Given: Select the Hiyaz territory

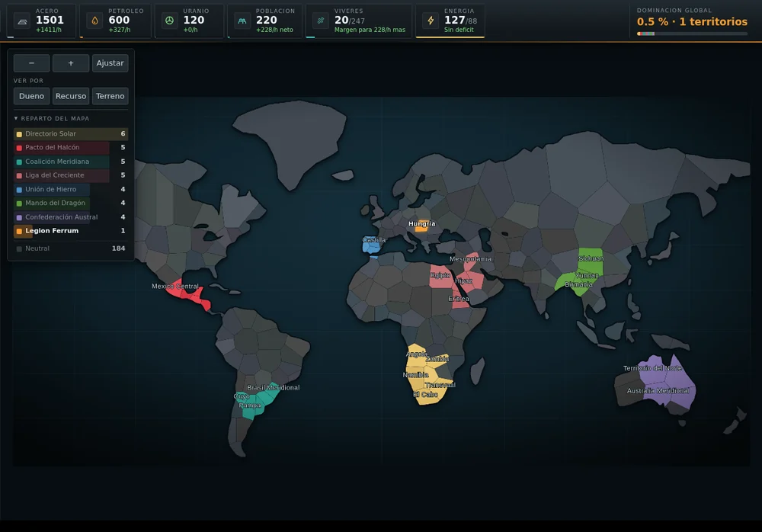Looking at the screenshot, I should click(463, 281).
